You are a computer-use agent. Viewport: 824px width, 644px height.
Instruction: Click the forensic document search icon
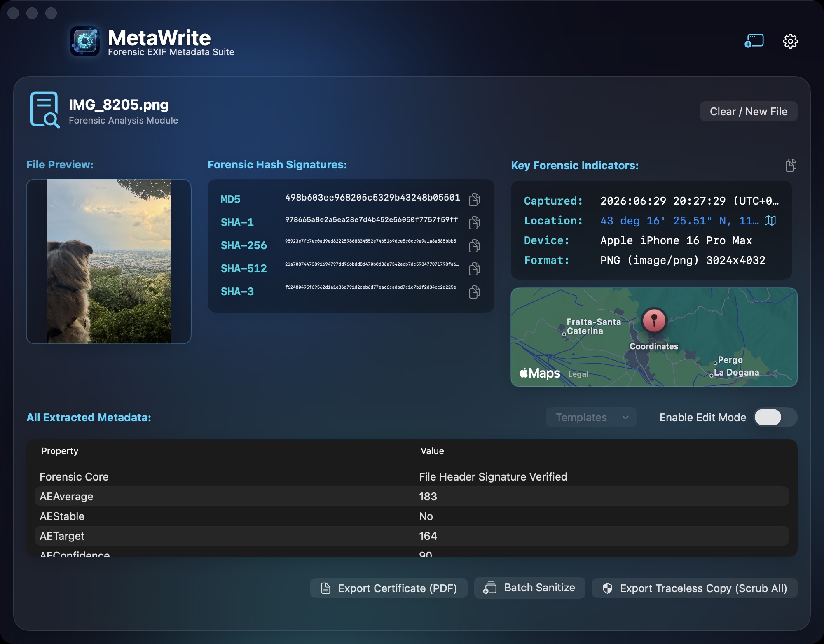(x=45, y=110)
